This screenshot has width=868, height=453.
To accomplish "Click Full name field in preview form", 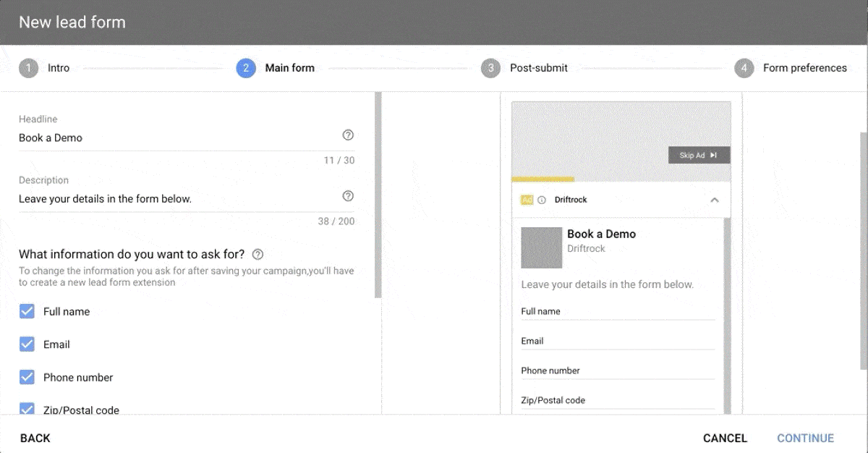I will tap(618, 312).
